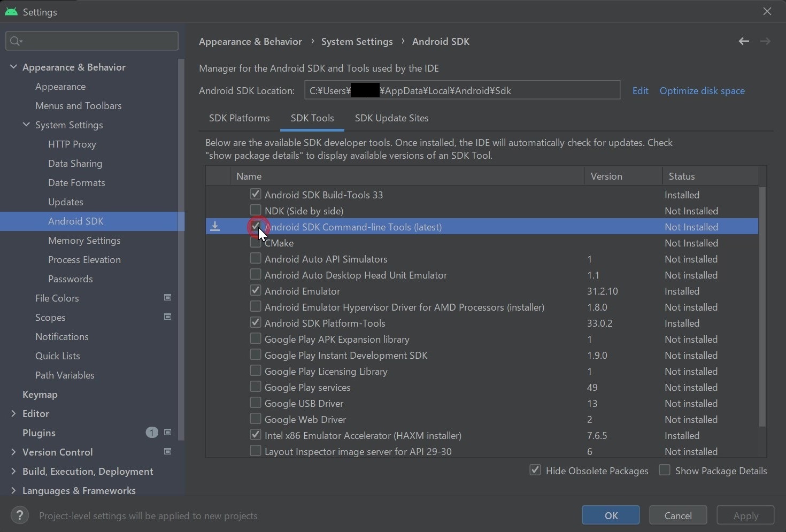Uncheck the Android Emulator package
The width and height of the screenshot is (786, 532).
tap(256, 290)
